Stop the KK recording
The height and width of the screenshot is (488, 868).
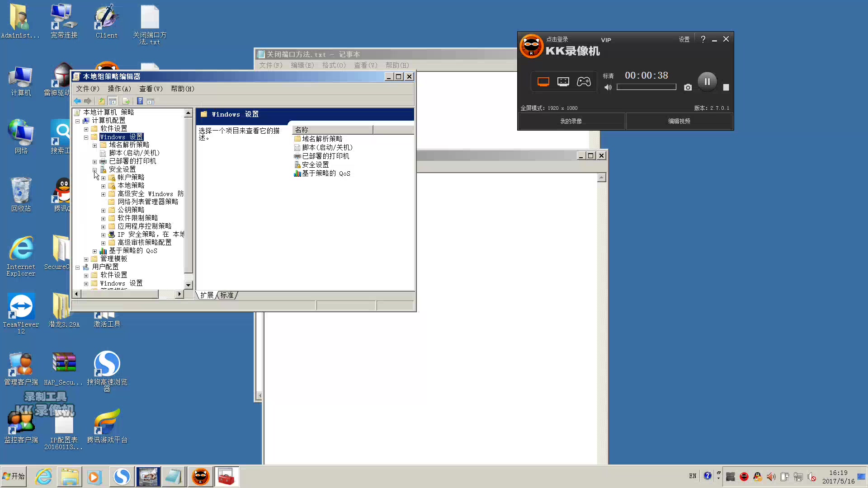[726, 87]
